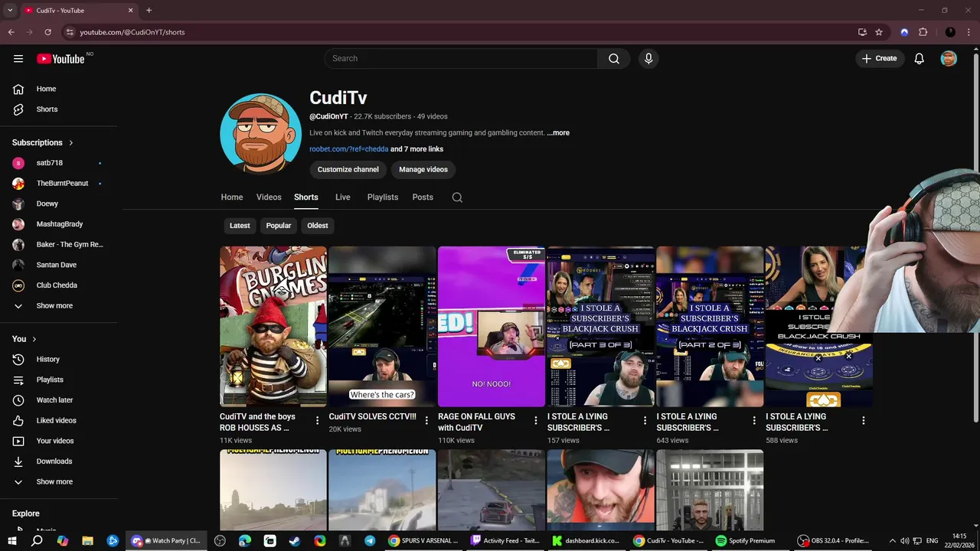This screenshot has width=980, height=551.
Task: Expand the Subscriptions section chevron
Action: [71, 142]
